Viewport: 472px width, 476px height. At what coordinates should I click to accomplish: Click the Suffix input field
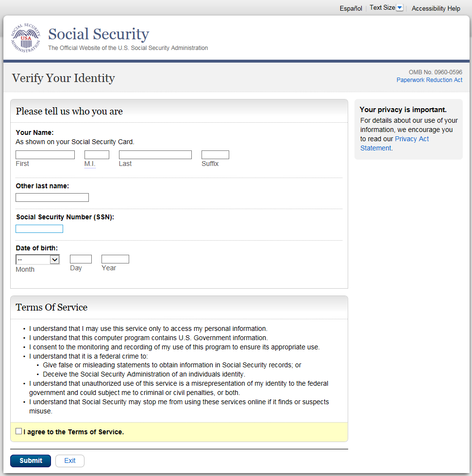click(215, 155)
